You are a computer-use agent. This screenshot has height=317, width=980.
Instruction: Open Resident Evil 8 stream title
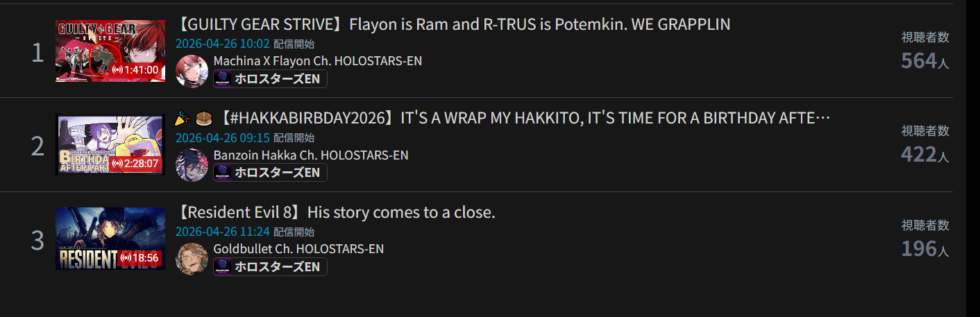(x=335, y=212)
